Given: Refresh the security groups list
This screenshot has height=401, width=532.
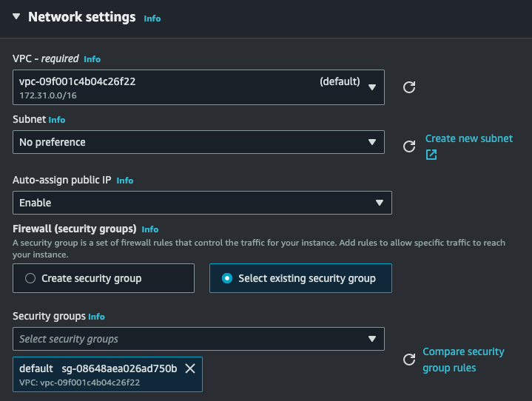Looking at the screenshot, I should (x=408, y=360).
